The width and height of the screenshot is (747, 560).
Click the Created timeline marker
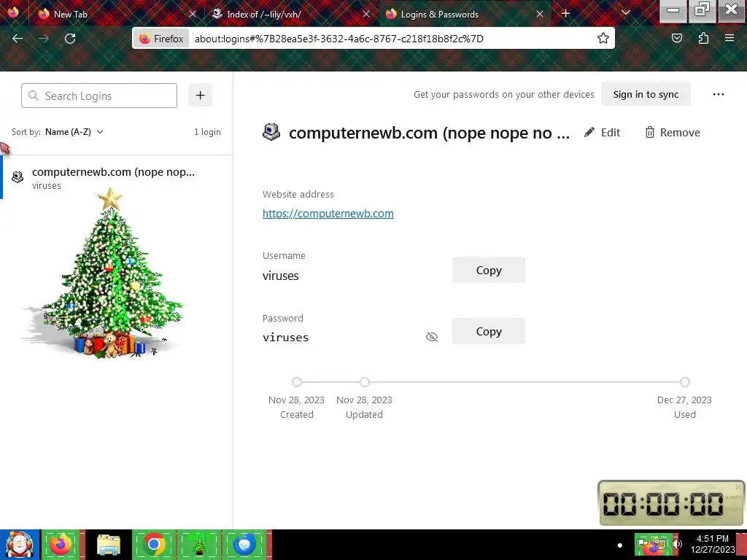pyautogui.click(x=297, y=382)
